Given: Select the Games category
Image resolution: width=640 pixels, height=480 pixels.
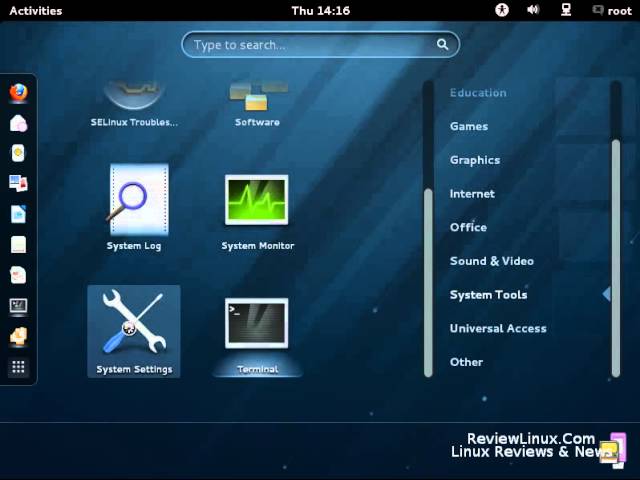Looking at the screenshot, I should 469,126.
